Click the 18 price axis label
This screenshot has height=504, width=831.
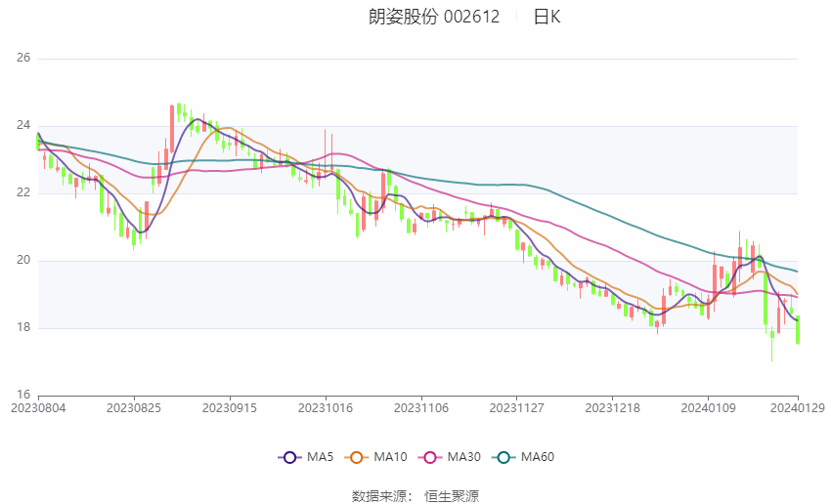[23, 328]
